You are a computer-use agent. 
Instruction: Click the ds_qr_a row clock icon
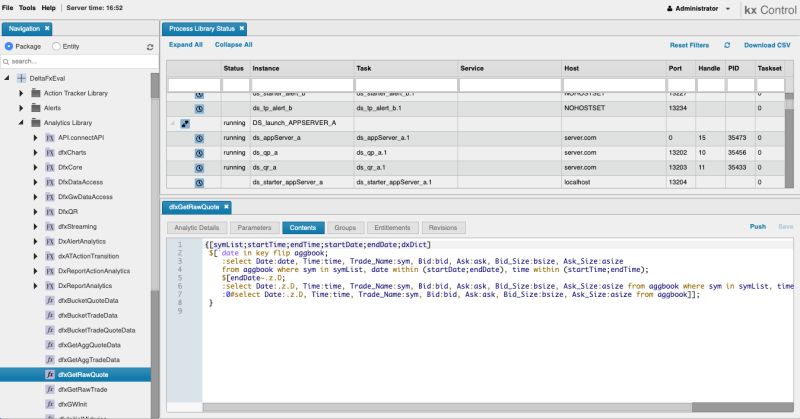(199, 168)
